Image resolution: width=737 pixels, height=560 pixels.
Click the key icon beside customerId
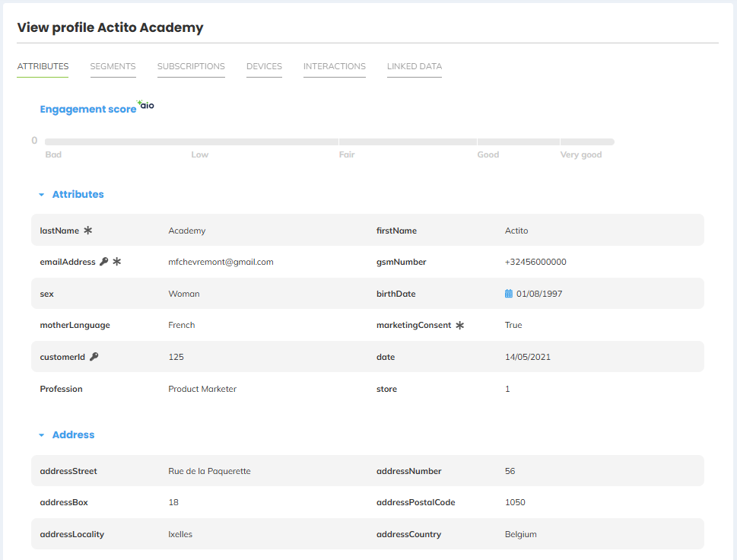(94, 356)
